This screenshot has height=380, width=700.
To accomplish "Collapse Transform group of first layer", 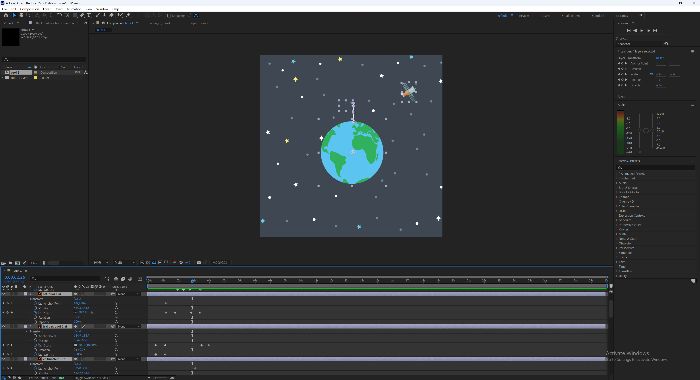I will 30,298.
